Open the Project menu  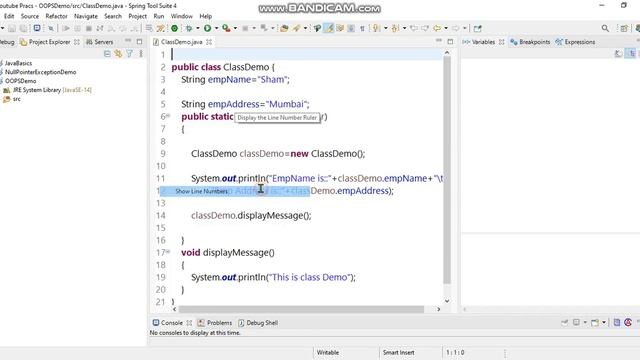click(138, 16)
